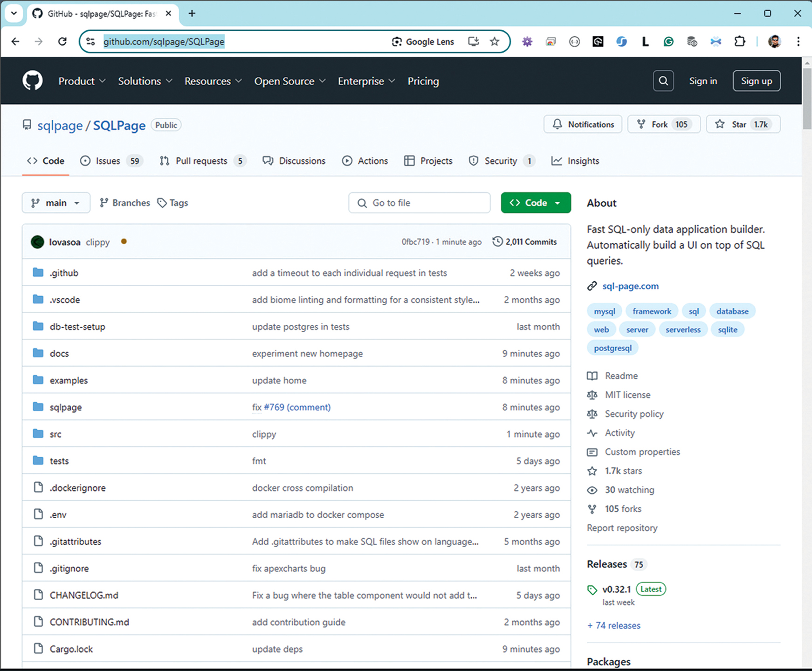Image resolution: width=812 pixels, height=671 pixels.
Task: Click the serverless topic tag
Action: coord(683,329)
